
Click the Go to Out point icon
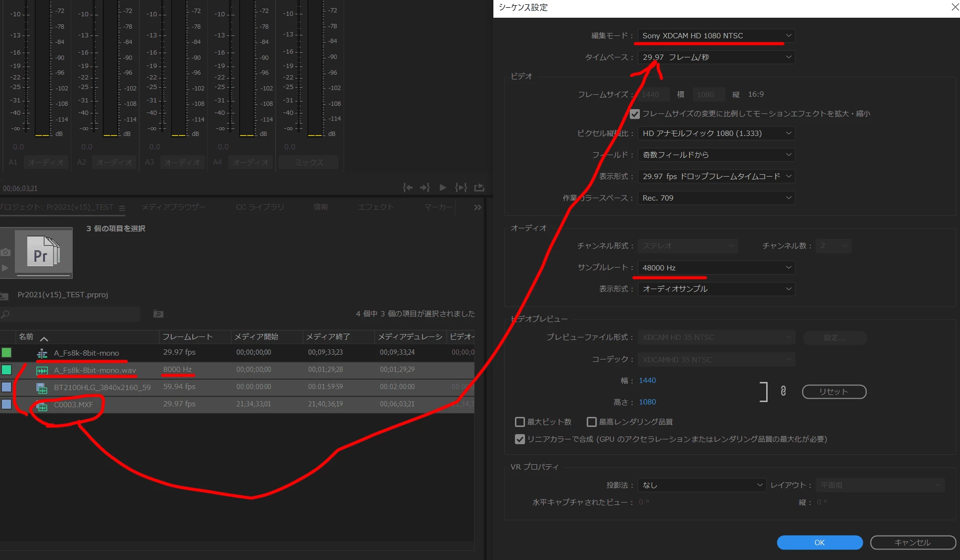pyautogui.click(x=425, y=188)
